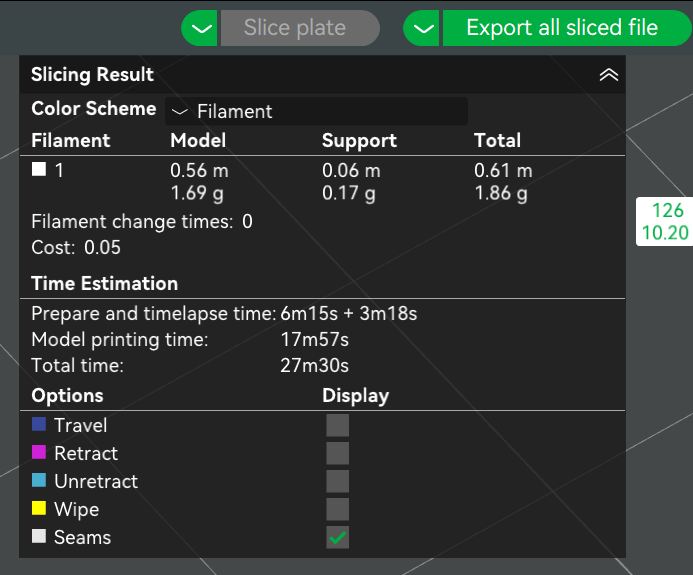
Task: Open the Color Scheme Filament dropdown
Action: [x=316, y=112]
